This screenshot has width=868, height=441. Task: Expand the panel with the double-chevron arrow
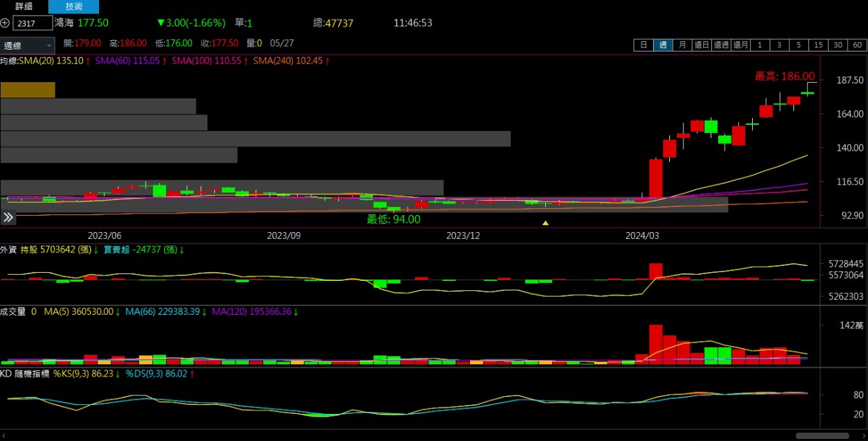[8, 218]
